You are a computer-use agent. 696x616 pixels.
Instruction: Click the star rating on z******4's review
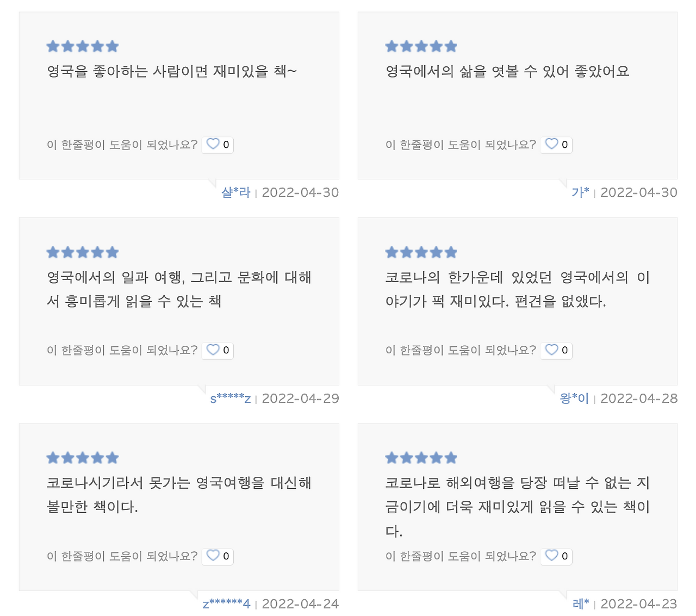(82, 457)
